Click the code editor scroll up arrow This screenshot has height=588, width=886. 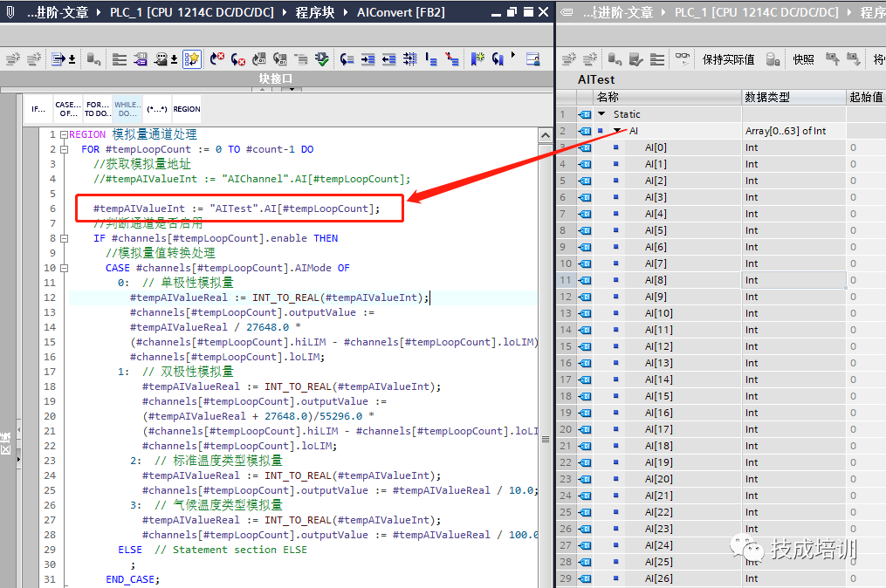(546, 135)
